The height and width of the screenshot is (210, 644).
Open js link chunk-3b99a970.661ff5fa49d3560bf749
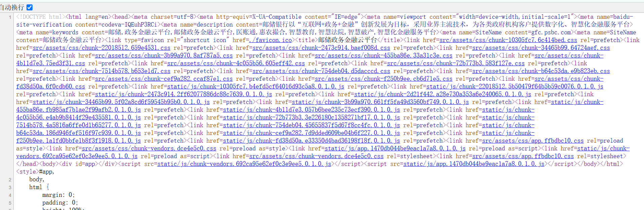(x=380, y=102)
